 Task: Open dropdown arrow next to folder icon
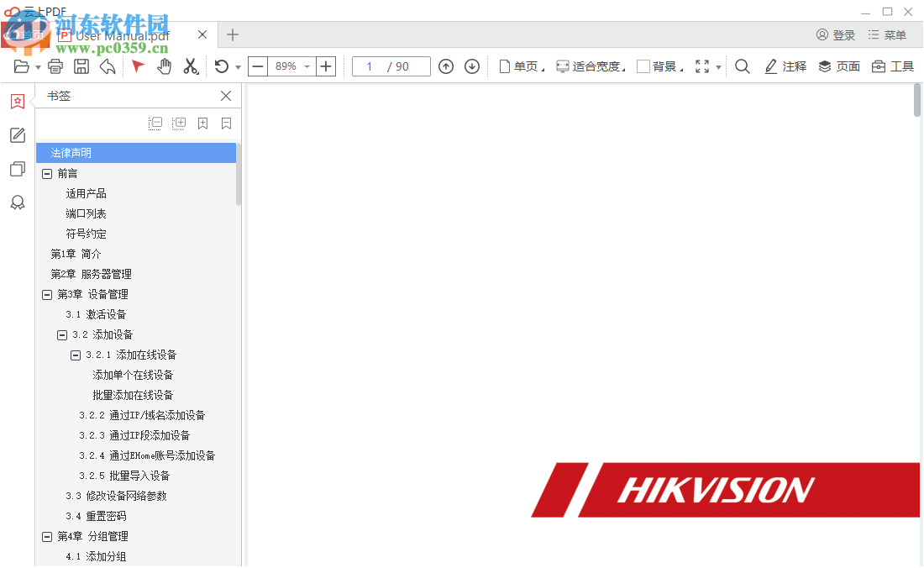(x=38, y=67)
